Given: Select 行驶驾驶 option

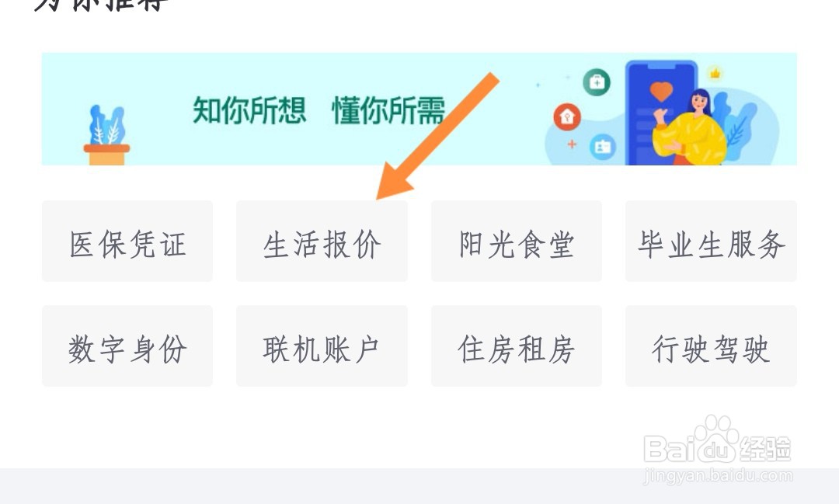Looking at the screenshot, I should point(711,346).
